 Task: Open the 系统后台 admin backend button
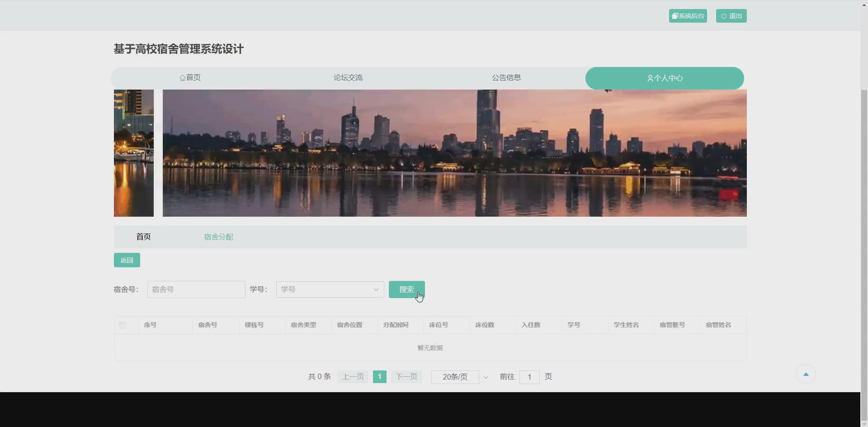click(x=688, y=16)
